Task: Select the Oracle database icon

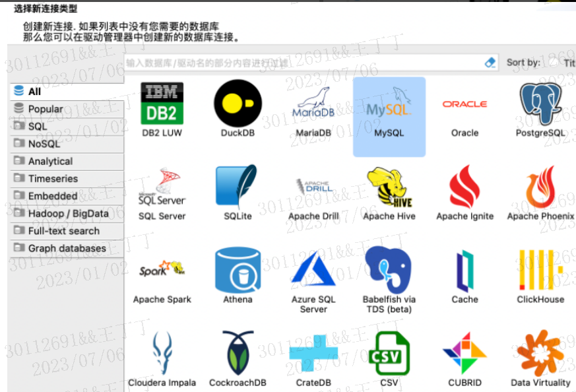Action: point(464,104)
